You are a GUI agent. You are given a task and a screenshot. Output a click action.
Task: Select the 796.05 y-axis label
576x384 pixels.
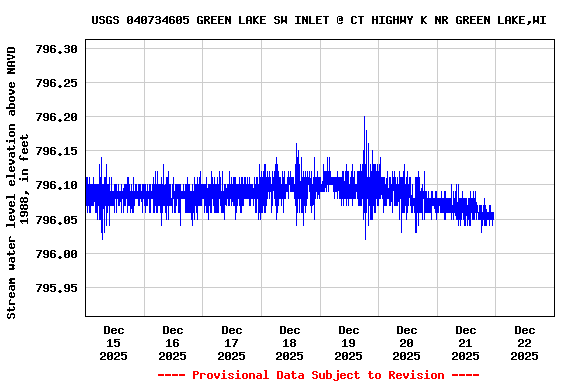click(x=57, y=220)
